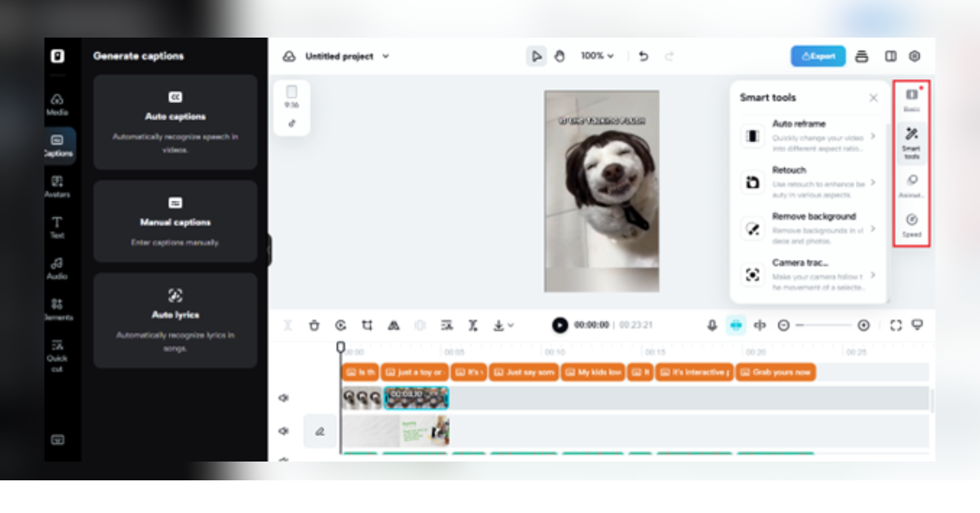Mute the dog video track
980x513 pixels.
point(283,398)
